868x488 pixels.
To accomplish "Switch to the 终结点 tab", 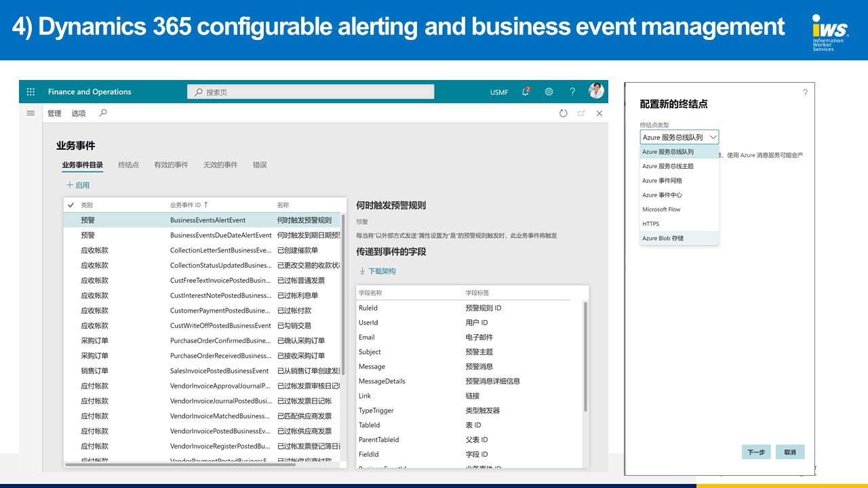I will pyautogui.click(x=128, y=165).
